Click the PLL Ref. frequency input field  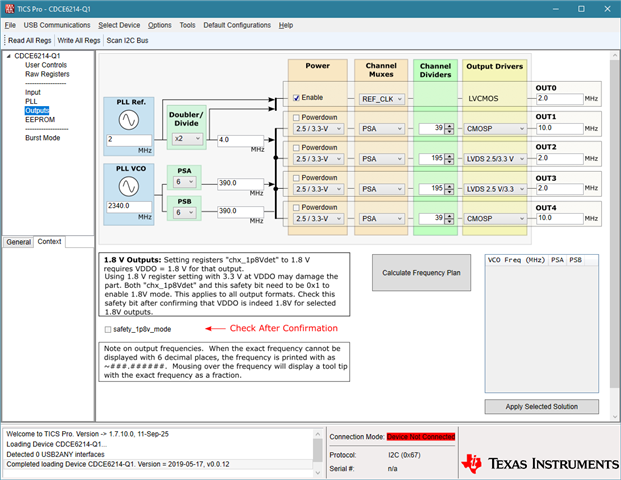pos(129,140)
